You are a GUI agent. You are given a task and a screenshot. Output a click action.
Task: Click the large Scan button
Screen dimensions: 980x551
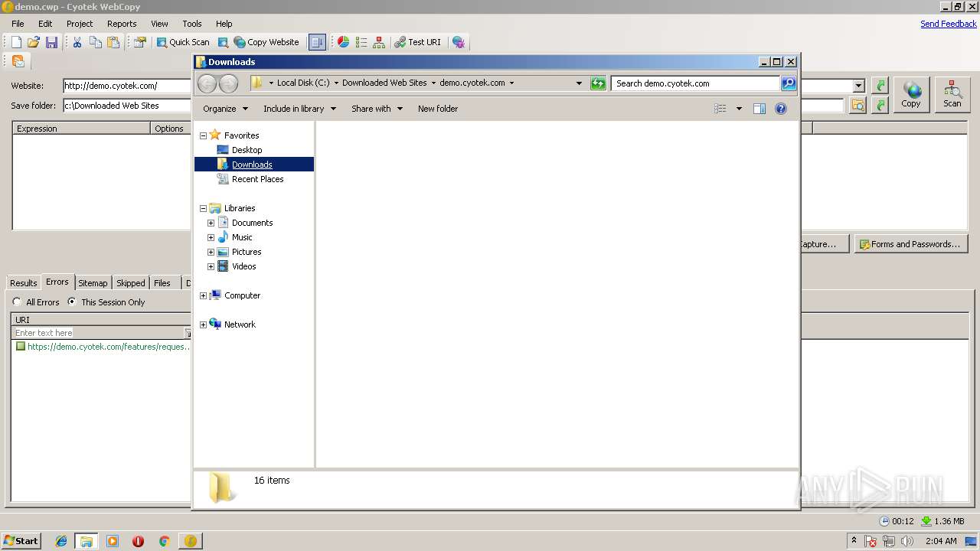pos(952,95)
